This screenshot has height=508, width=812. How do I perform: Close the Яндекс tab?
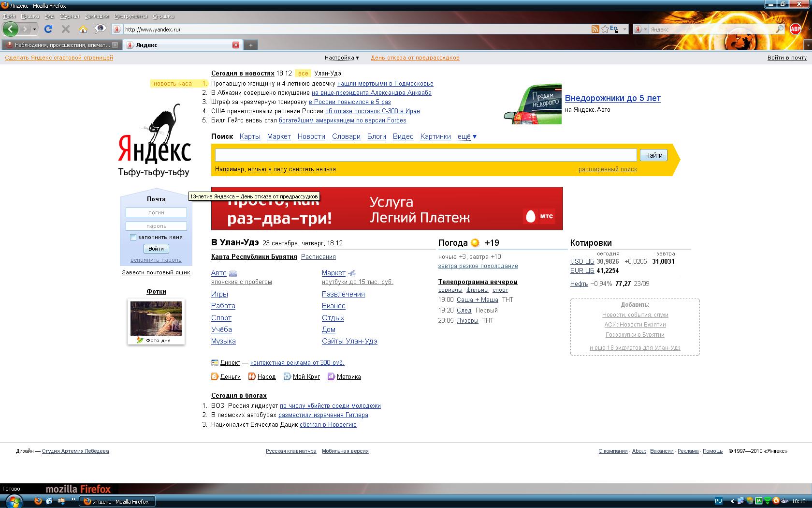click(236, 45)
